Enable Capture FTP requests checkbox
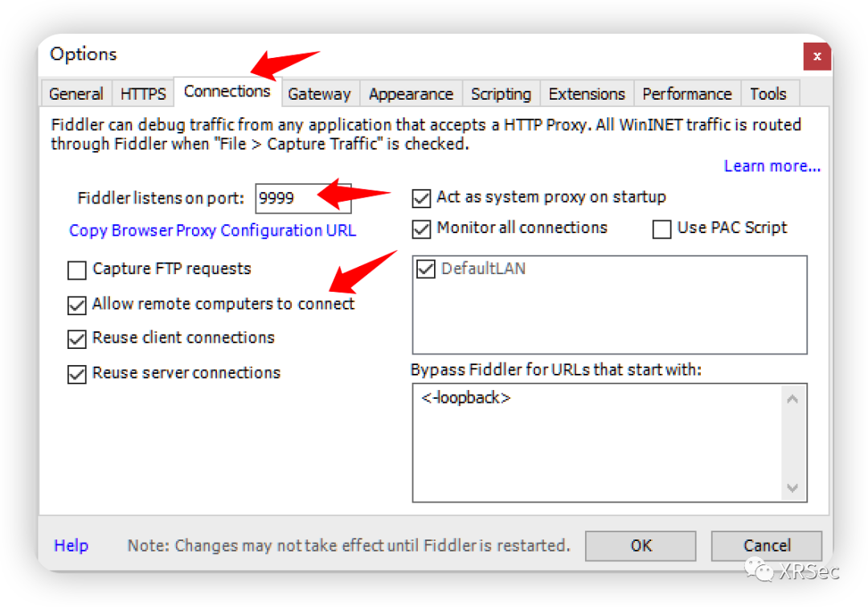This screenshot has height=607, width=868. pyautogui.click(x=77, y=270)
